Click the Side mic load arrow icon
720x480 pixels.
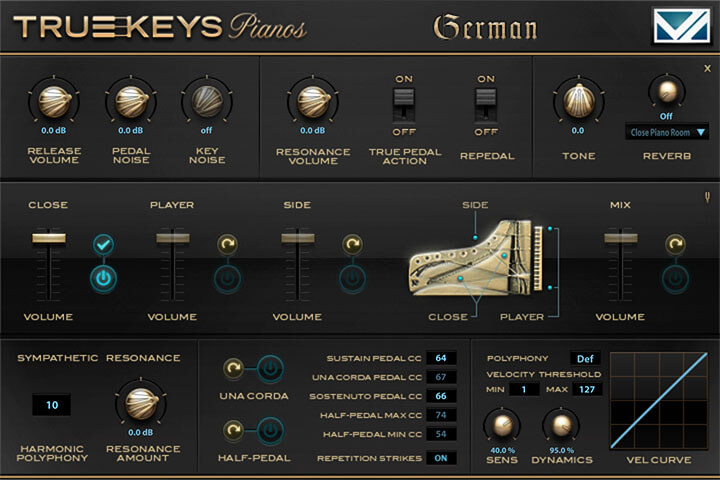352,244
